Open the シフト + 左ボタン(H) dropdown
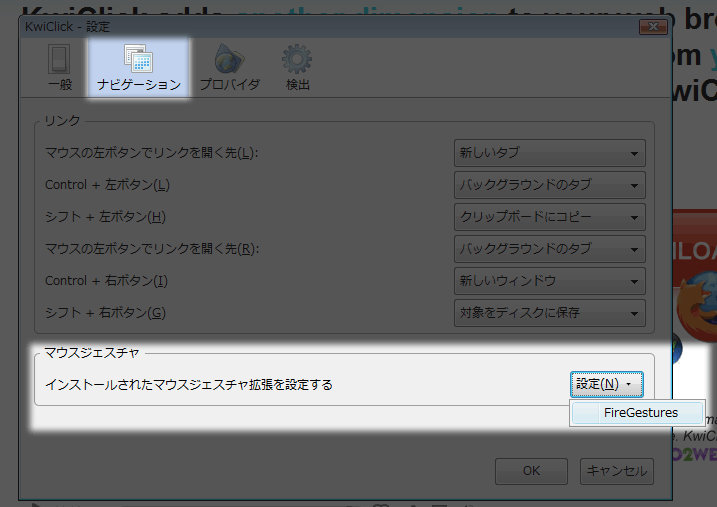This screenshot has height=507, width=717. (550, 217)
